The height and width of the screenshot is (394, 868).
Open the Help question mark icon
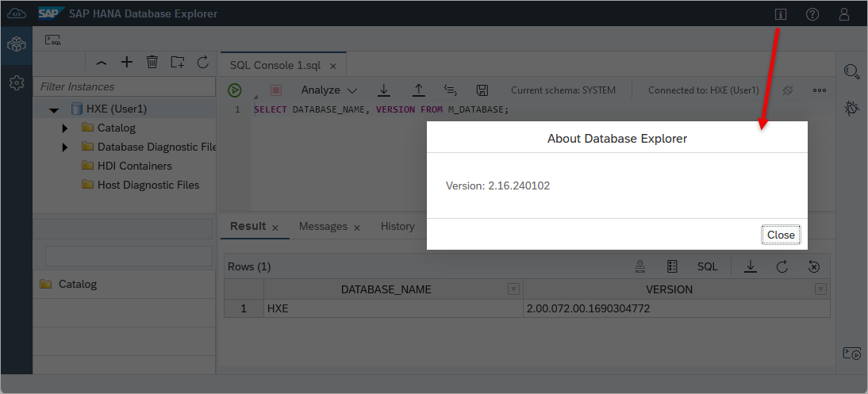coord(812,14)
